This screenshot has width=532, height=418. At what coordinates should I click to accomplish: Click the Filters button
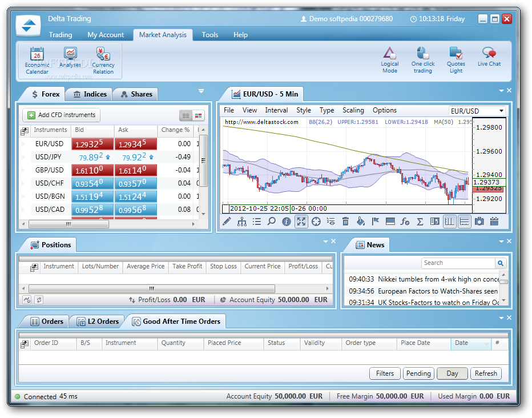point(385,373)
